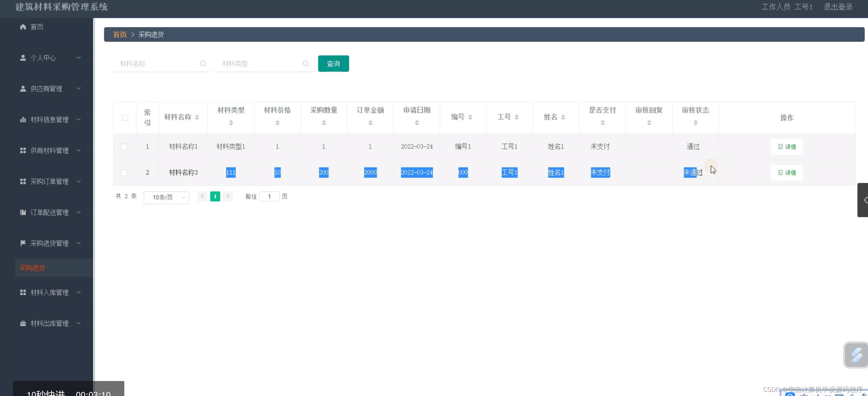Expand the 采购订单管理 sidebar menu
868x396 pixels.
[x=50, y=181]
